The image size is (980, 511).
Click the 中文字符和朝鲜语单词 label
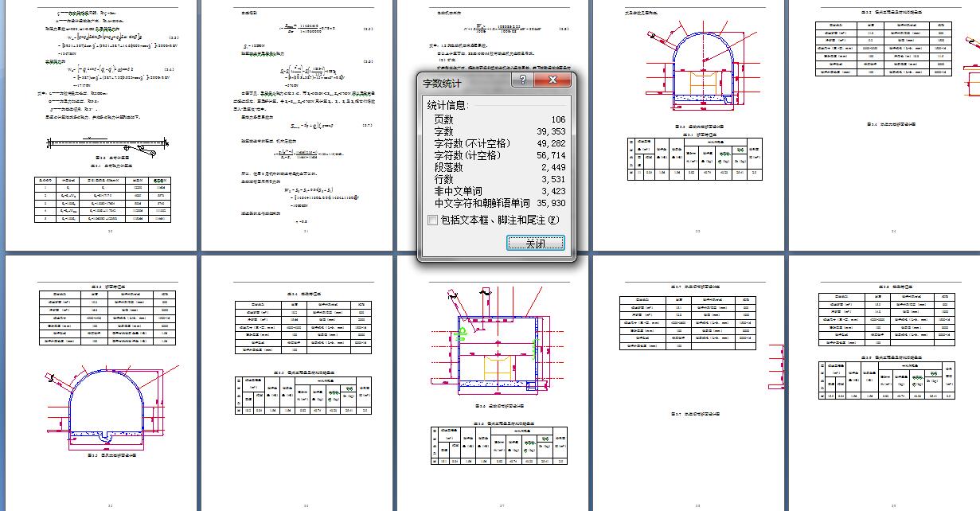(x=482, y=203)
